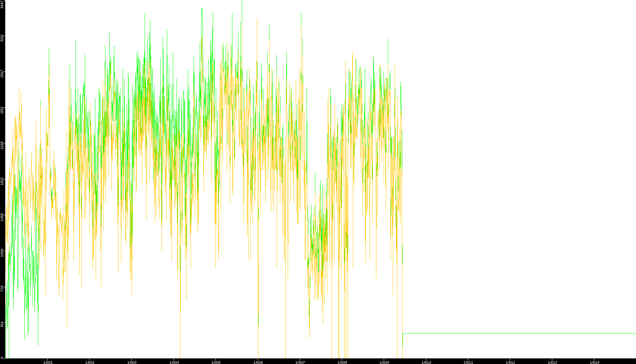Click the 14:03 time axis label
This screenshot has height=364, width=636.
tap(132, 362)
